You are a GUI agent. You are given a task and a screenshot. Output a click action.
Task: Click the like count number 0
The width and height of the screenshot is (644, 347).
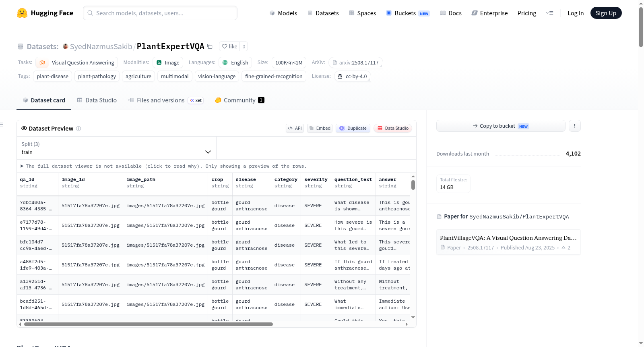[x=244, y=46]
